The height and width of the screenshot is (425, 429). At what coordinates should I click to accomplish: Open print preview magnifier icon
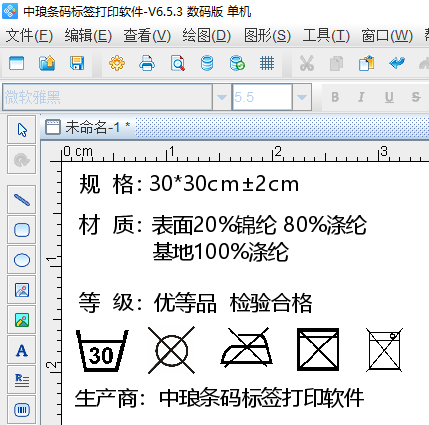pyautogui.click(x=177, y=63)
